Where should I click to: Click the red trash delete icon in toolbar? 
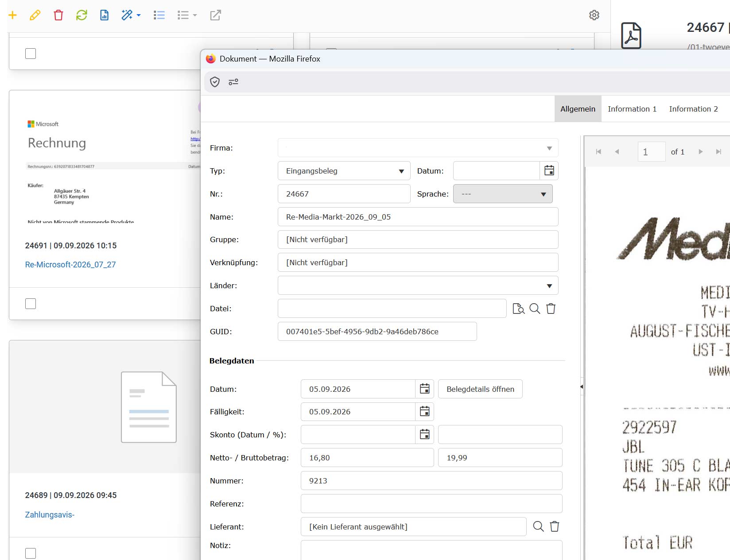click(58, 15)
